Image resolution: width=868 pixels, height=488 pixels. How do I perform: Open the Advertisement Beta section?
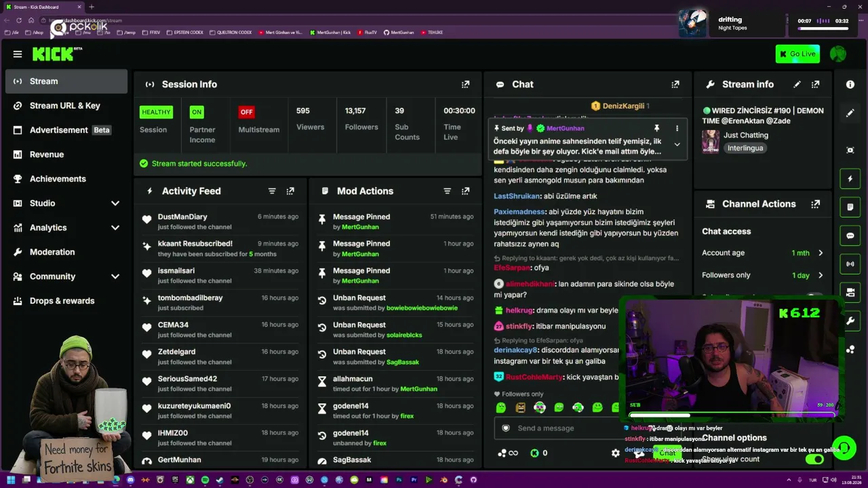point(66,130)
